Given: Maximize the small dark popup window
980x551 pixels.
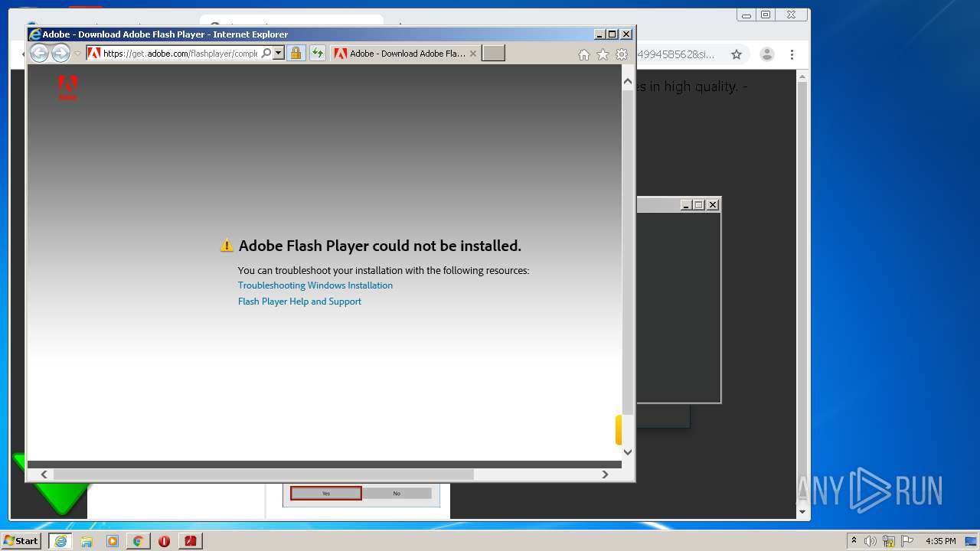Looking at the screenshot, I should point(699,205).
